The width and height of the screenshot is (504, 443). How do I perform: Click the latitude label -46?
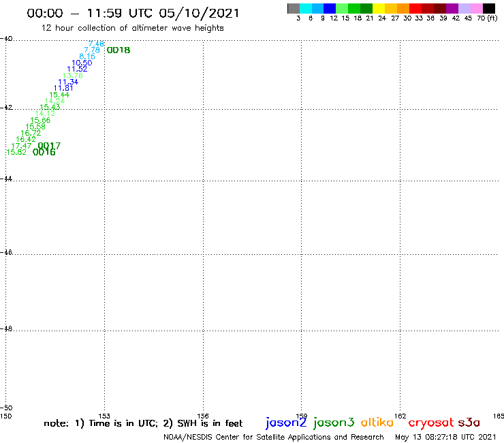(6, 253)
